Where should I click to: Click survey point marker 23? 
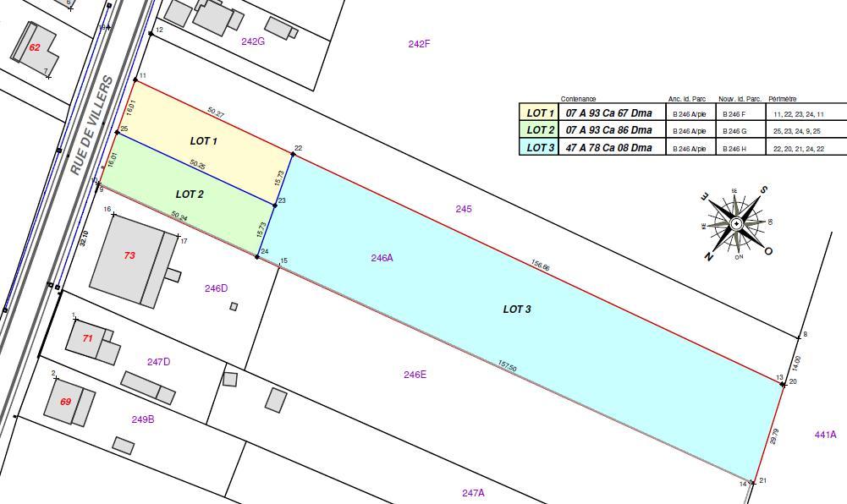point(275,204)
